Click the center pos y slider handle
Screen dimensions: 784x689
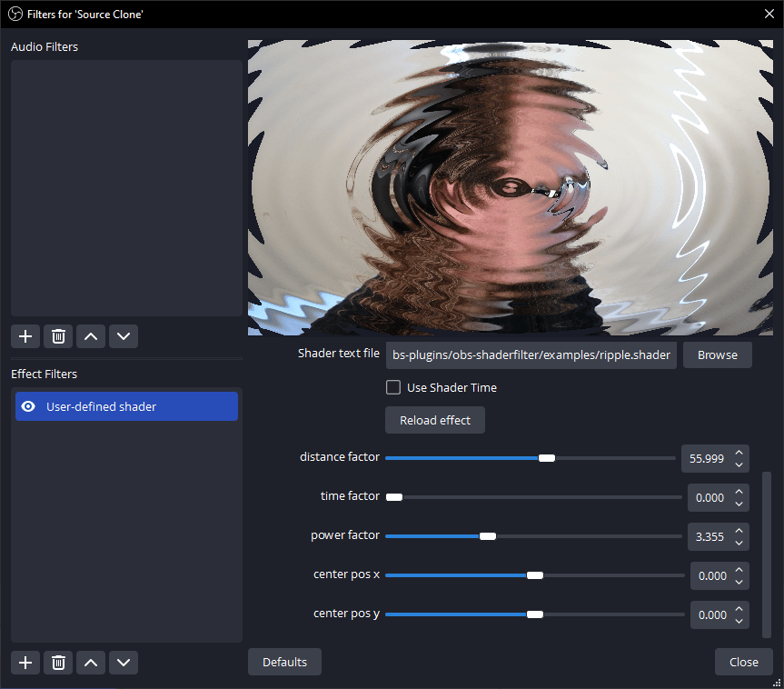coord(534,614)
